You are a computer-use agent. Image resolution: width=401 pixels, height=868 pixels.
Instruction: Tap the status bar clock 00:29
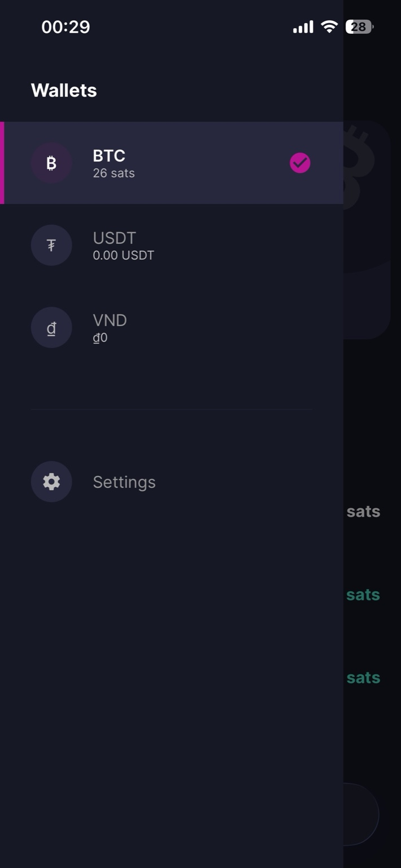click(66, 27)
